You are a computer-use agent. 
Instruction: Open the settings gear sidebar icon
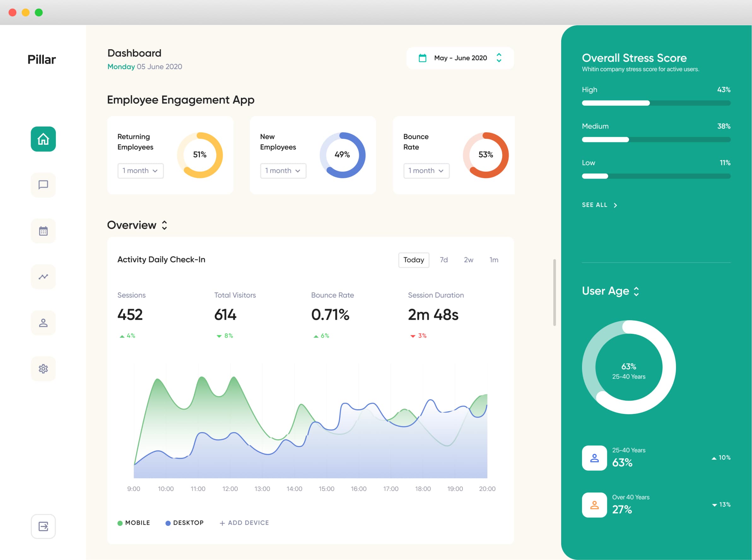pyautogui.click(x=43, y=368)
